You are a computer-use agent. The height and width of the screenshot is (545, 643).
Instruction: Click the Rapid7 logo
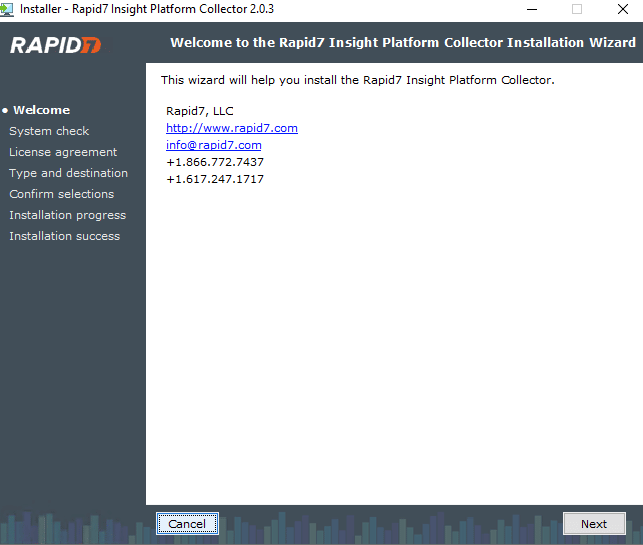click(x=56, y=45)
